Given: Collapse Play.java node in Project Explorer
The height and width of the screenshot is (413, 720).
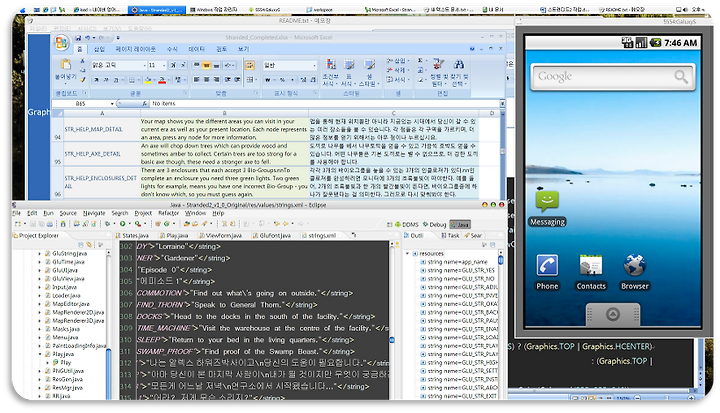Looking at the screenshot, I should pyautogui.click(x=40, y=354).
